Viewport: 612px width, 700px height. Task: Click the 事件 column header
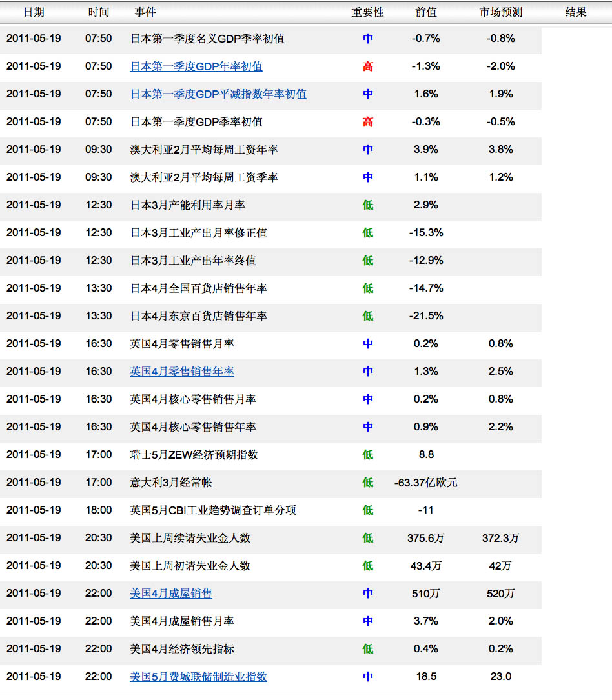(145, 12)
